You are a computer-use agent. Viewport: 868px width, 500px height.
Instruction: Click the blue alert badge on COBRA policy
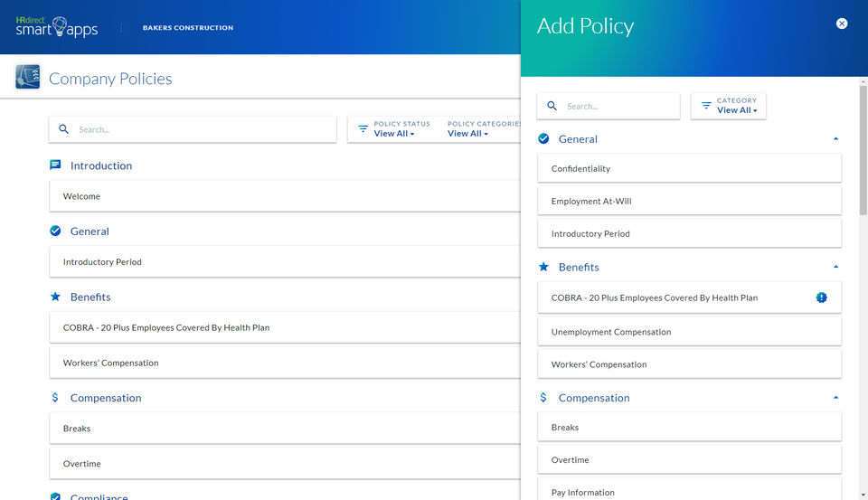(x=821, y=297)
